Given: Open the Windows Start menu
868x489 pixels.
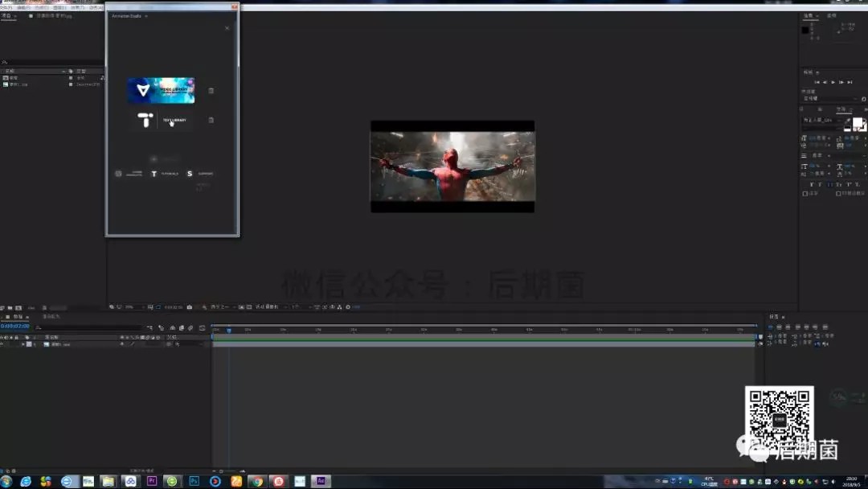Looking at the screenshot, I should pos(6,481).
